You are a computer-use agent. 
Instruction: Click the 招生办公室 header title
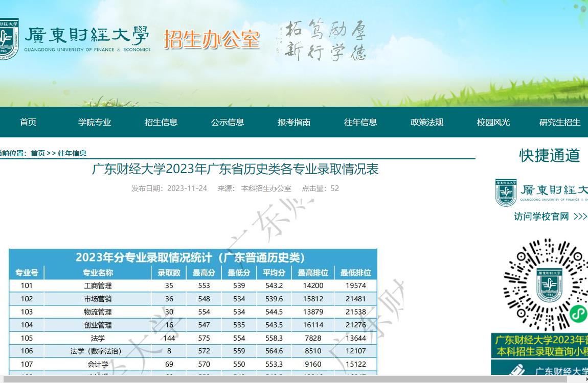(212, 39)
